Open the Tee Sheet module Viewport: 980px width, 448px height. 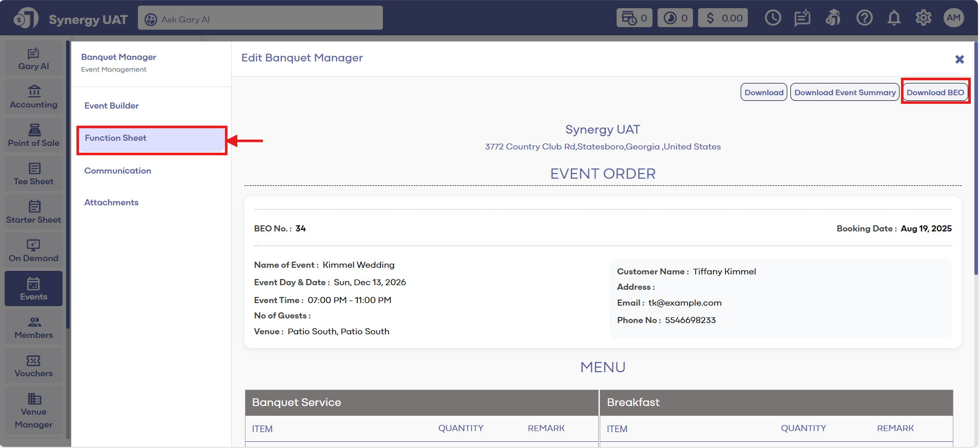click(34, 174)
